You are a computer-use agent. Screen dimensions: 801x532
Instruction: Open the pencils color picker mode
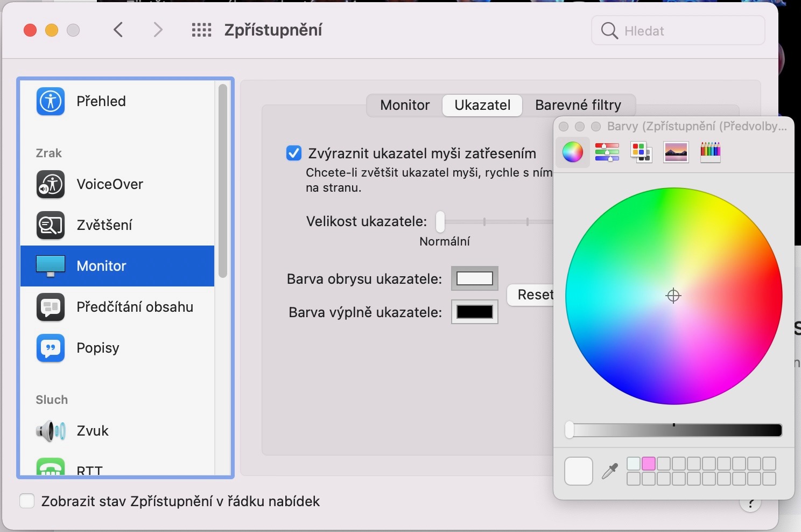(x=710, y=152)
